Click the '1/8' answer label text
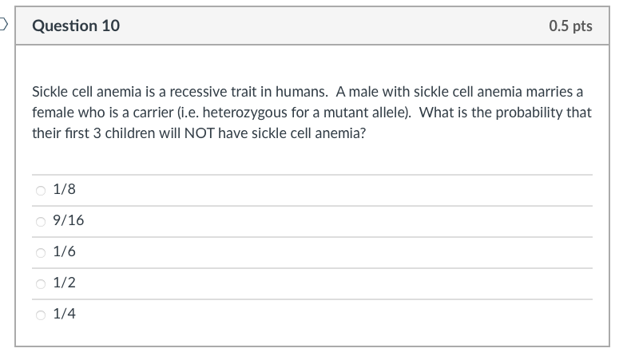 (65, 189)
